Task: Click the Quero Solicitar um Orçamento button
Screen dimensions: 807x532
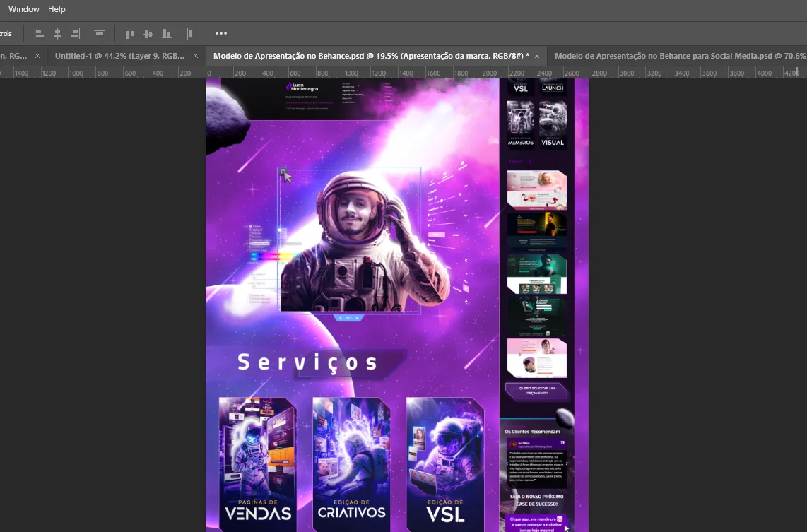Action: click(x=537, y=391)
